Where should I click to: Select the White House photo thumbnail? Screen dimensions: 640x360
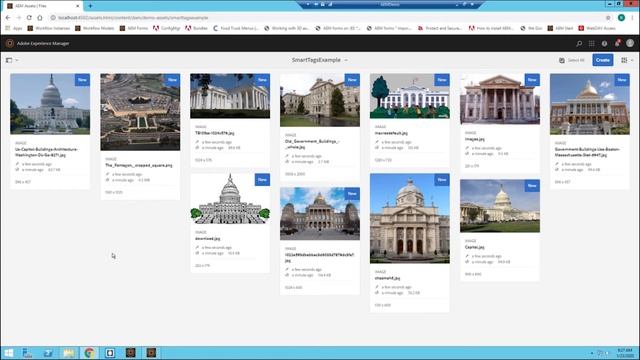click(230, 96)
